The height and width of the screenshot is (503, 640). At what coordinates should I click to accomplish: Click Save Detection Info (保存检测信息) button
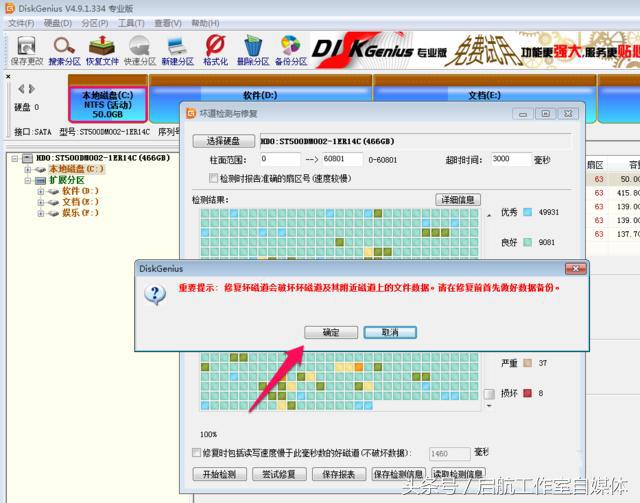click(398, 474)
